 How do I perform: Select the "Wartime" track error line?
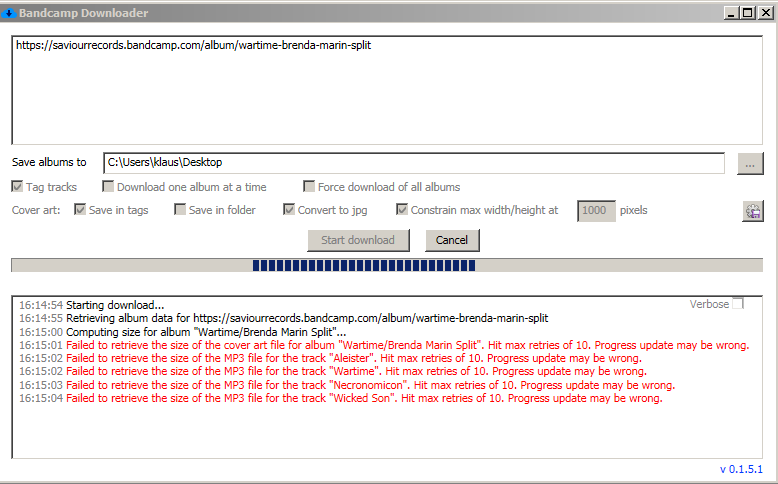[333, 371]
